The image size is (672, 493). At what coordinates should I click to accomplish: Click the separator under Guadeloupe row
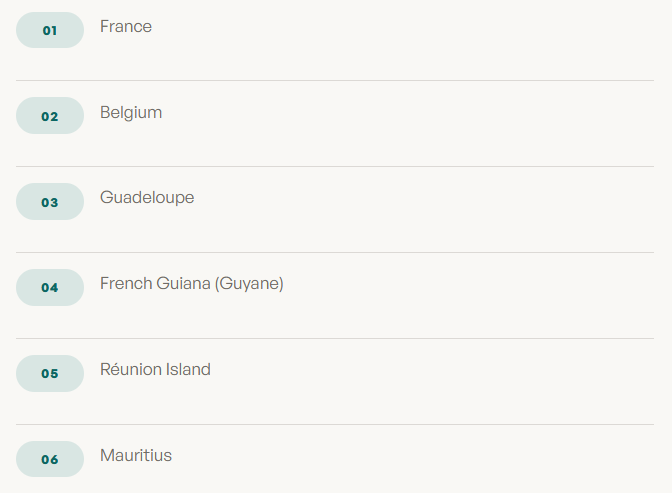pos(335,253)
